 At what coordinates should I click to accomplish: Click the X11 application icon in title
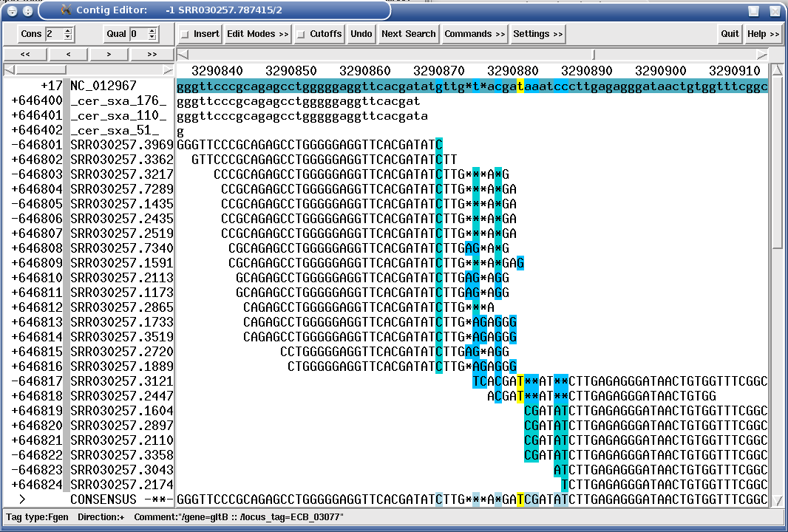(x=66, y=10)
